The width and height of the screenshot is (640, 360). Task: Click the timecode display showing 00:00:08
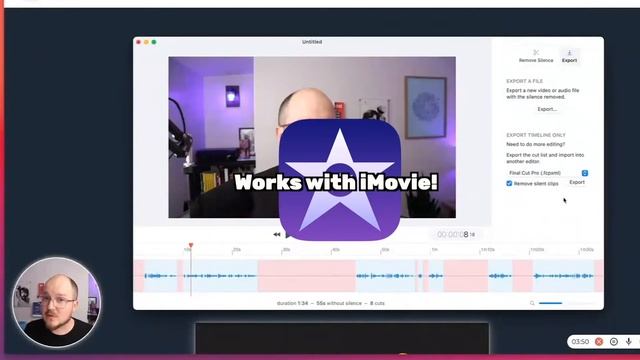point(456,234)
